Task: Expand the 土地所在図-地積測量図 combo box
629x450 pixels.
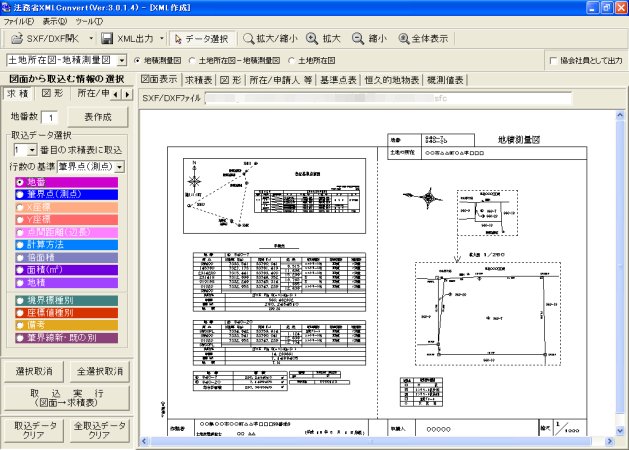Action: [122, 61]
